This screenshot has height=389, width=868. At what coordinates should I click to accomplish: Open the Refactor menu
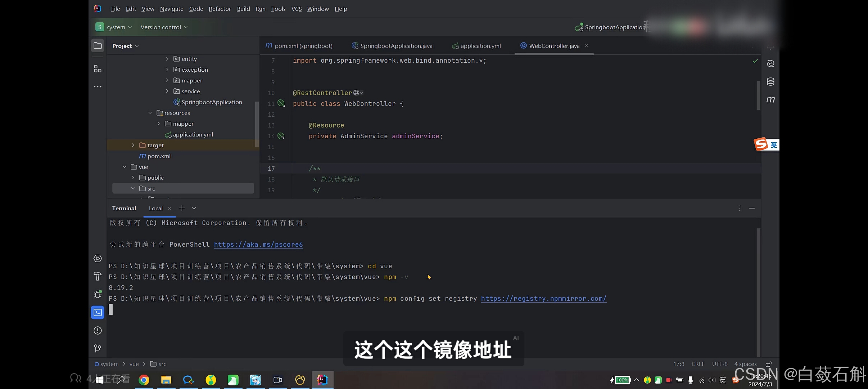(x=220, y=9)
